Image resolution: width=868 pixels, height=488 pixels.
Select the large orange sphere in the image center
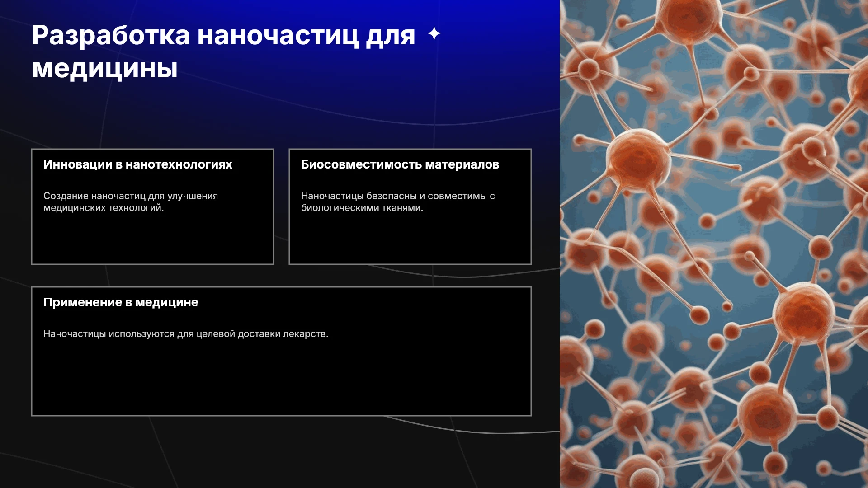(638, 158)
